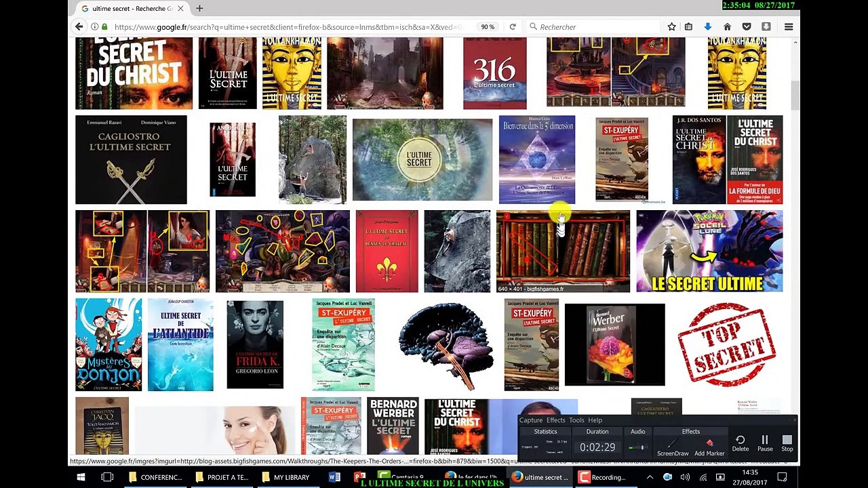
Task: Click the page vertical scrollbar thumb
Action: click(795, 96)
